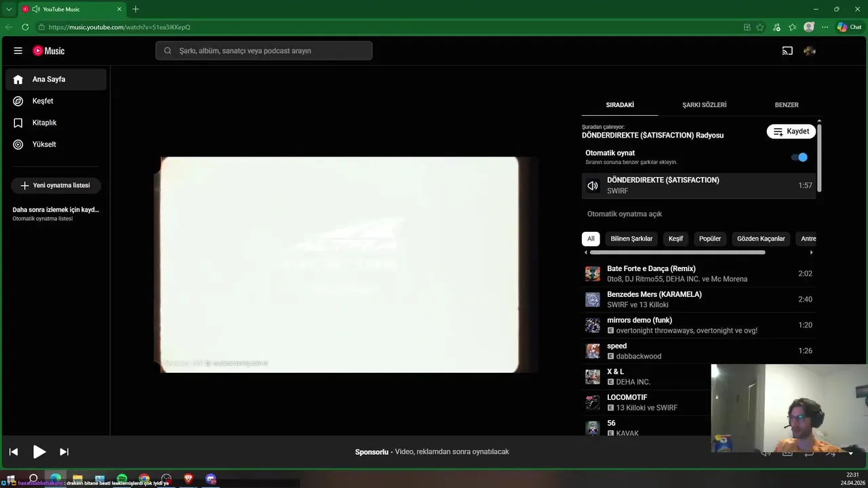
Task: Toggle the Otomatik oynat autoplay switch
Action: coord(800,157)
